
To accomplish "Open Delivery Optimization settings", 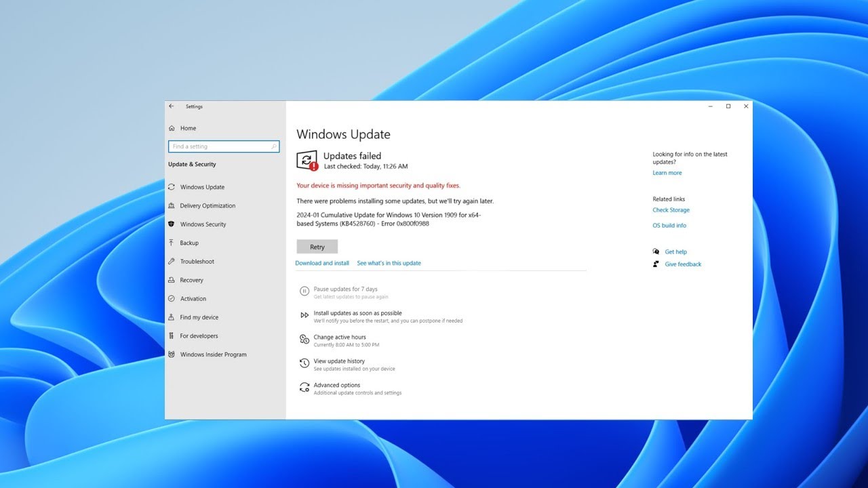I will tap(208, 205).
